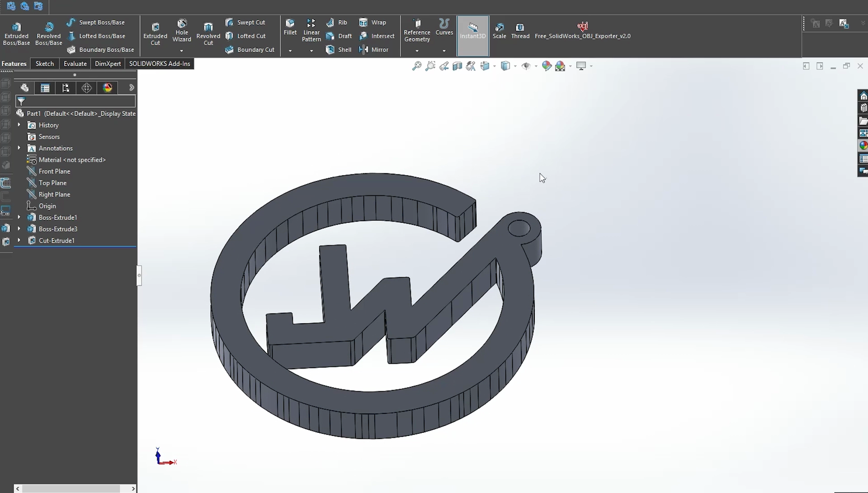The height and width of the screenshot is (493, 868).
Task: Expand the History tree node
Action: 19,125
